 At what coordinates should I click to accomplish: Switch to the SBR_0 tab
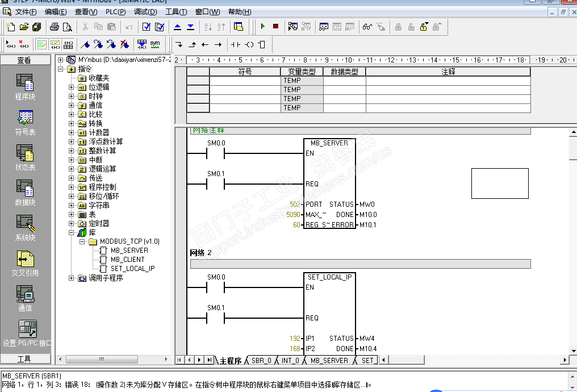pos(261,361)
